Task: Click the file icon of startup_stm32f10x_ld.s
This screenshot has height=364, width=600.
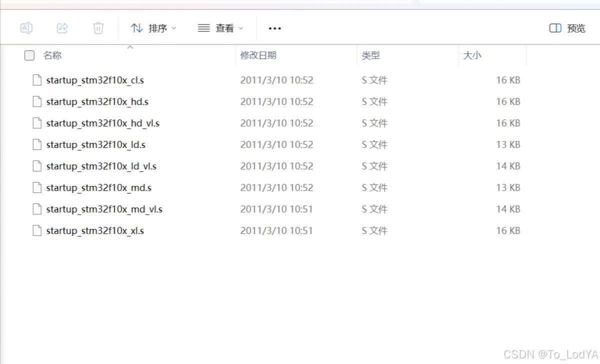Action: pyautogui.click(x=37, y=144)
